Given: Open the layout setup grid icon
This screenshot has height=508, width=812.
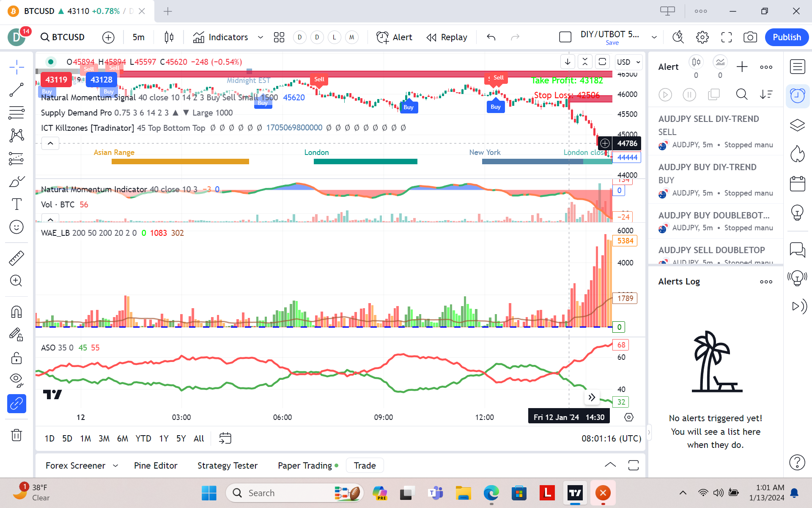Looking at the screenshot, I should click(279, 37).
